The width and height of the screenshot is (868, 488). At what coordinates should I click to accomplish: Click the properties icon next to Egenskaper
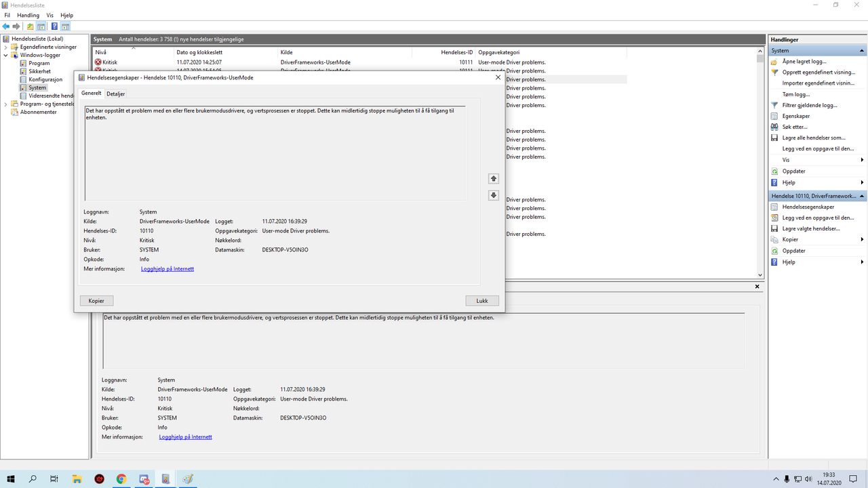[775, 116]
